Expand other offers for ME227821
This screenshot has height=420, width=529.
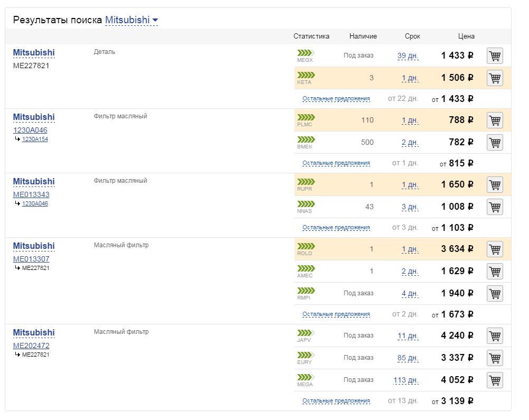coord(336,99)
